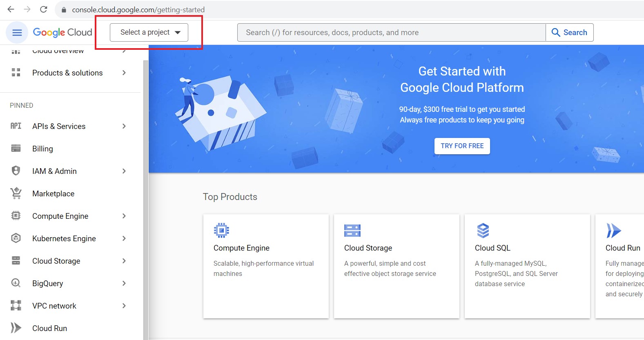The width and height of the screenshot is (644, 340).
Task: Open Kubernetes Engine menu item
Action: pos(64,238)
